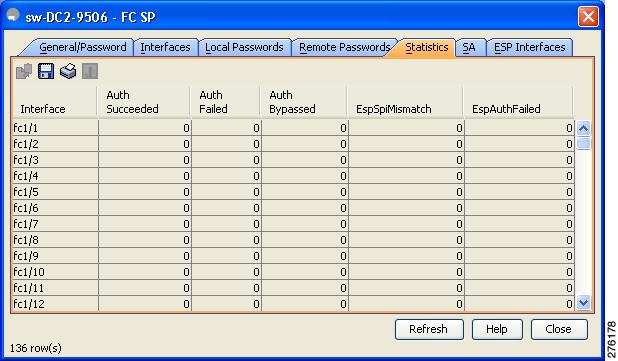Click the Help button
The width and height of the screenshot is (618, 361).
(497, 329)
